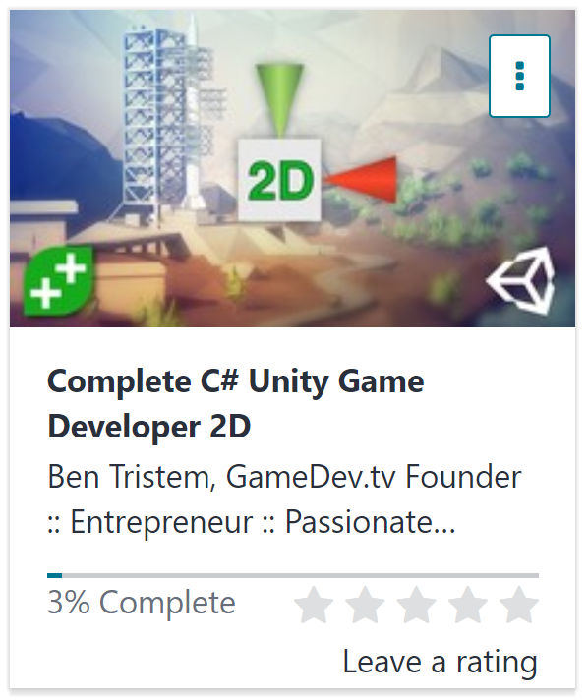Click the Leave a rating link
Image resolution: width=588 pixels, height=700 pixels.
click(440, 662)
